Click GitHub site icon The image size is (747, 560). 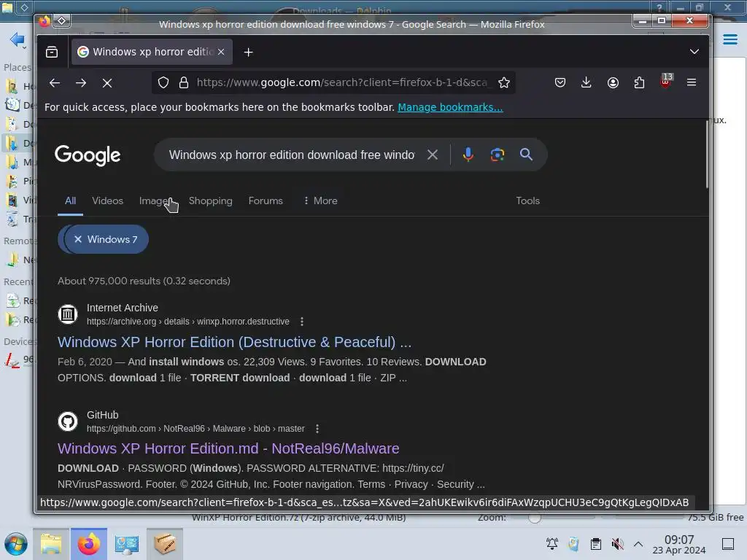pos(68,421)
